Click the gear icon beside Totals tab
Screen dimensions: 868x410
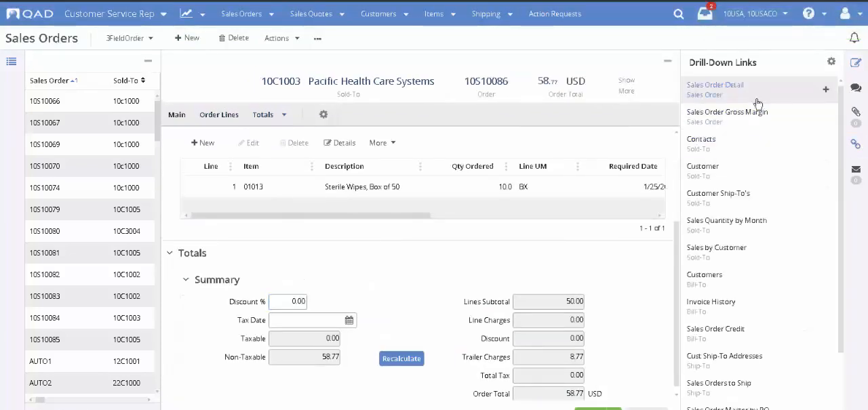click(323, 115)
